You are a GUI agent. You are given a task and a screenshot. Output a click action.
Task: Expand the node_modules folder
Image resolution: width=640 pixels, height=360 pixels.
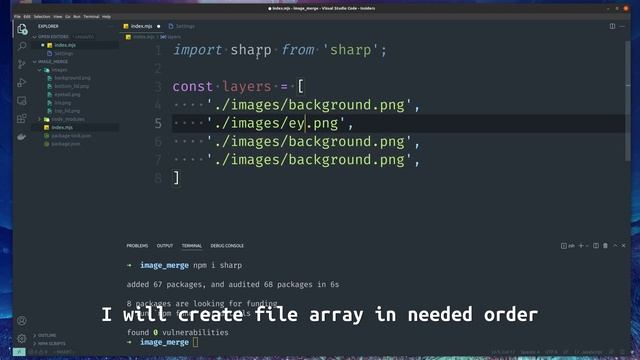click(x=40, y=119)
